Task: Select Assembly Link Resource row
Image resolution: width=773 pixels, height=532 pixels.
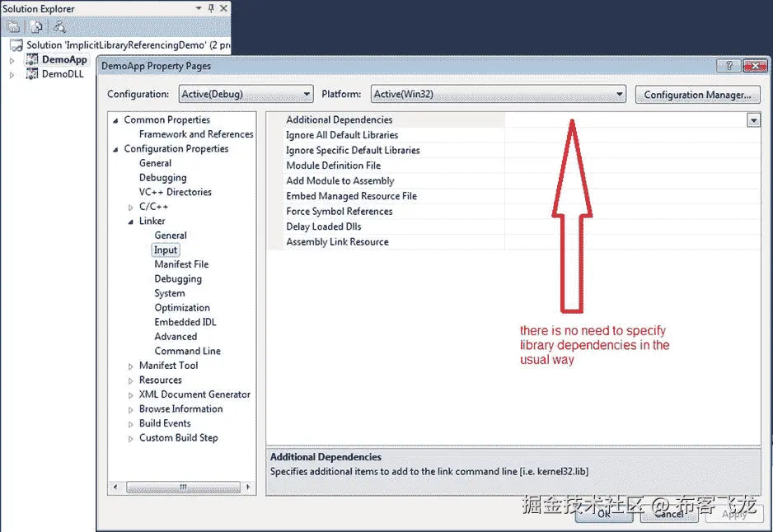Action: tap(514, 242)
